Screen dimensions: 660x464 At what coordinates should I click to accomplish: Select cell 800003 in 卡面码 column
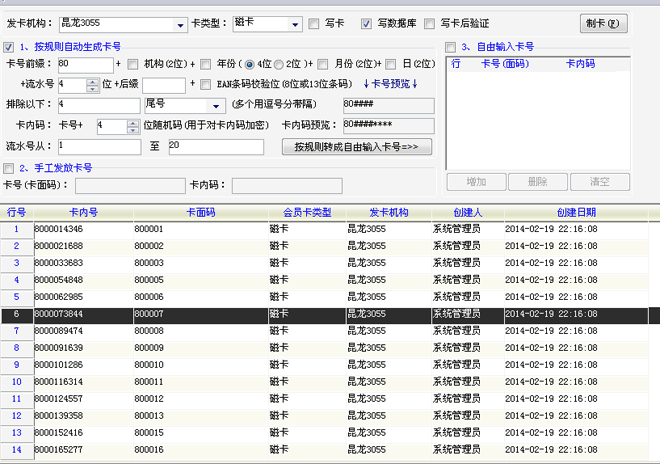(x=201, y=263)
